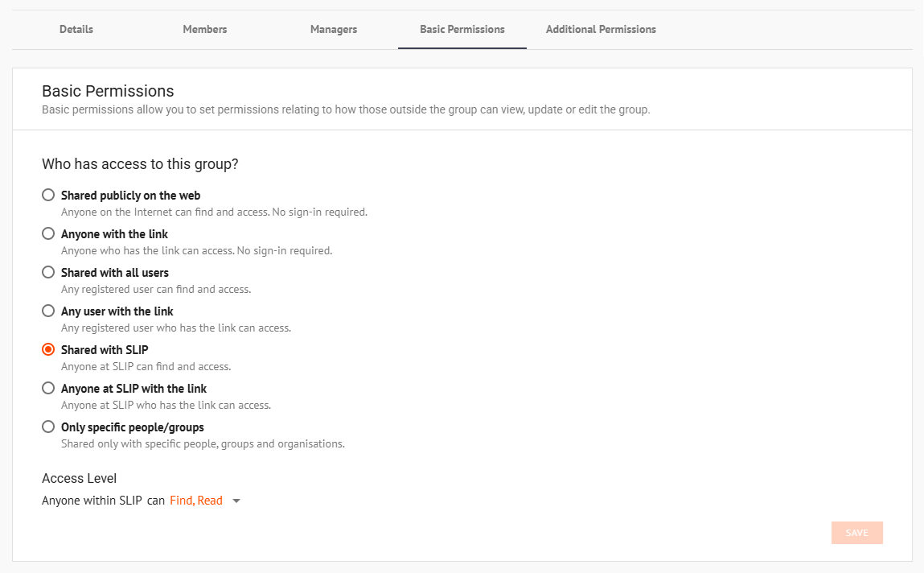The width and height of the screenshot is (924, 573).
Task: Click the 'Basic permissions allow you' description text
Action: tap(346, 109)
